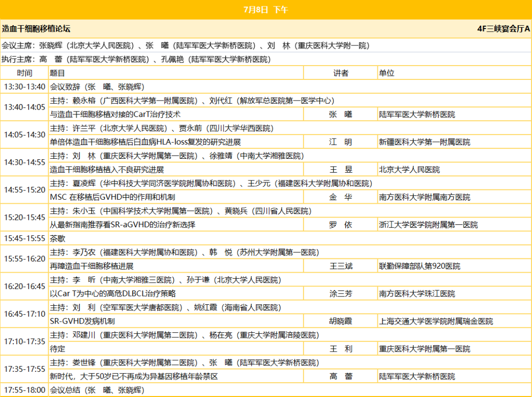This screenshot has height=397, width=532.
Task: Click speaker '江 明'
Action: click(x=341, y=142)
